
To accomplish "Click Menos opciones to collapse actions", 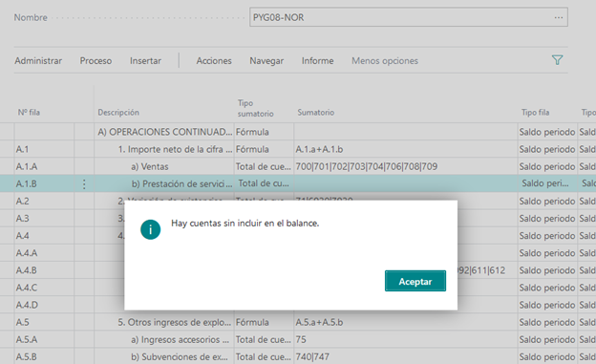I will point(385,61).
